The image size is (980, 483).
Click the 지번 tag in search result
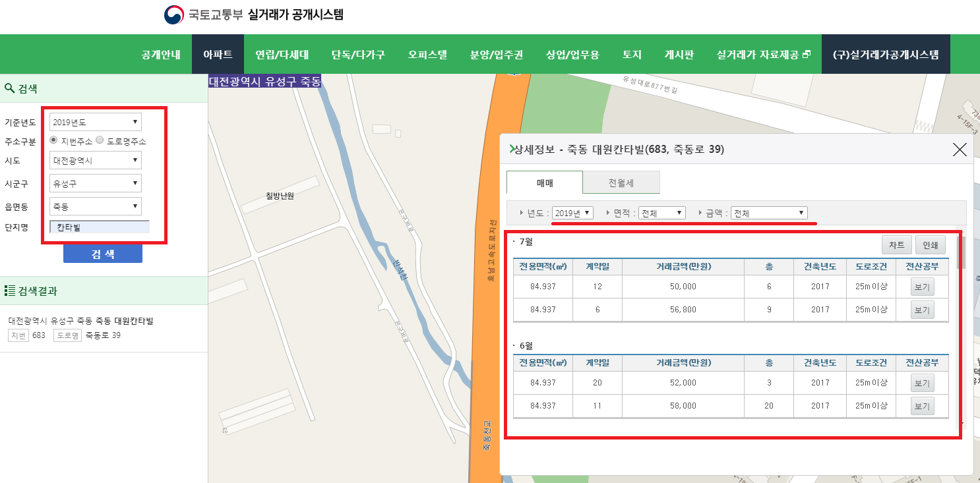[18, 335]
